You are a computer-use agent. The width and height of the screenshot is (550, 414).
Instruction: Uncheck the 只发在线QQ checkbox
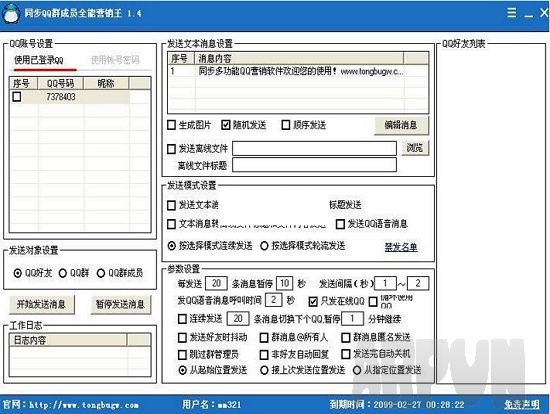pos(313,301)
